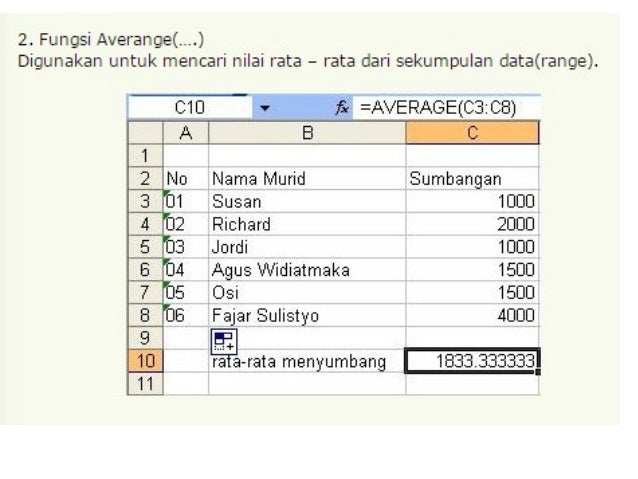Click cell containing 'No'
Image resolution: width=638 pixels, height=479 pixels.
(x=186, y=178)
